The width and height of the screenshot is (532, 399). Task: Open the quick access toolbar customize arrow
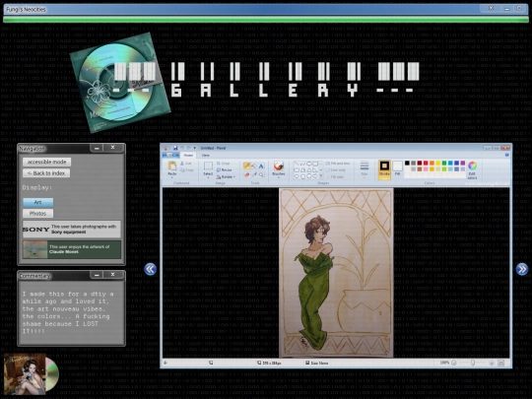click(x=195, y=148)
